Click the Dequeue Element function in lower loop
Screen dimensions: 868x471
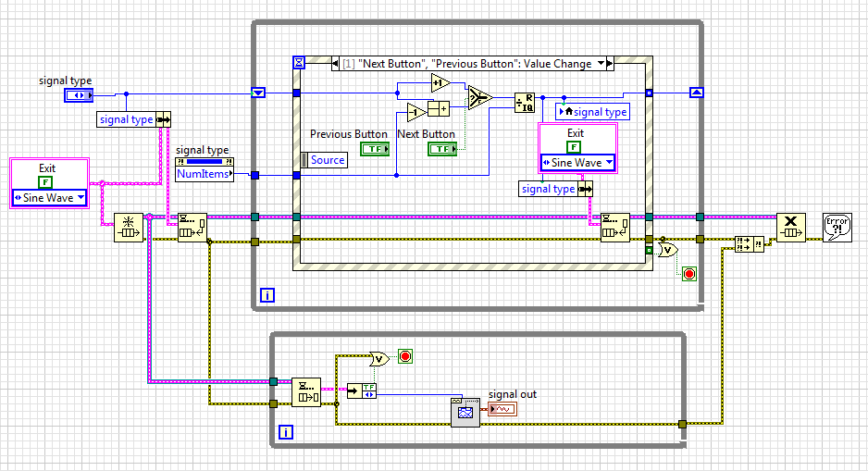tap(306, 392)
